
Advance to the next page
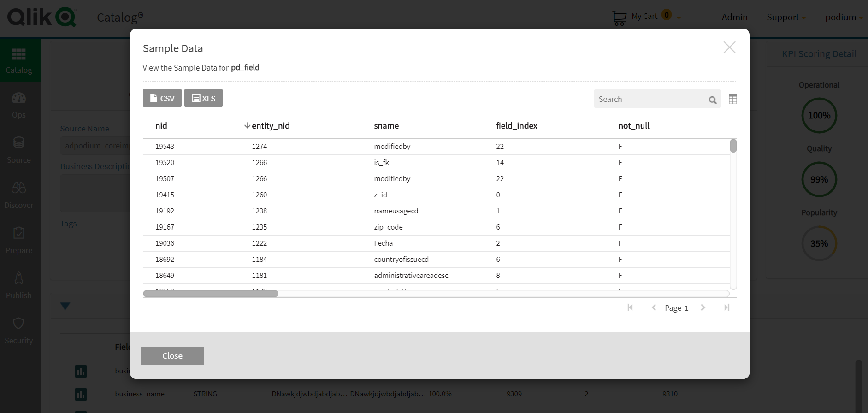pyautogui.click(x=703, y=307)
